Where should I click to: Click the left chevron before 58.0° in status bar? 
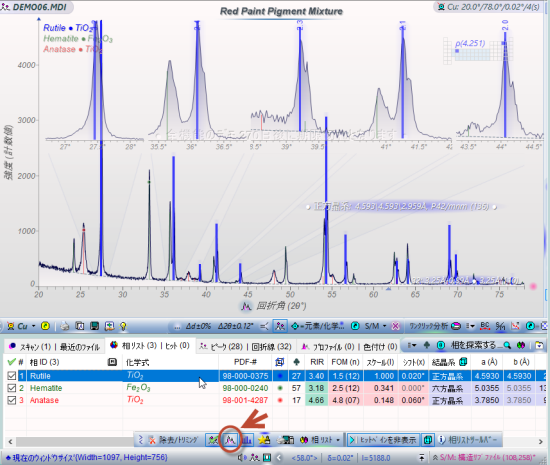coord(279,458)
